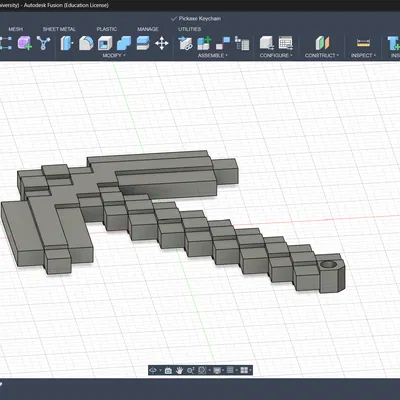The image size is (400, 400).
Task: Expand the Display Settings dropdown arrow
Action: point(223,370)
